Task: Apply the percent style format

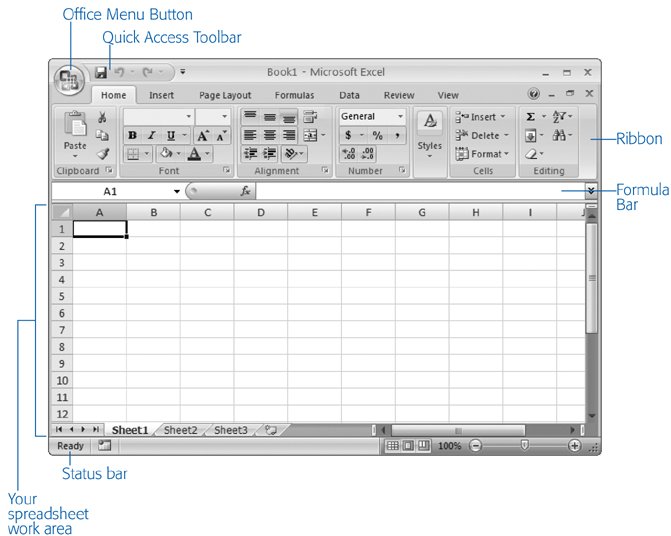Action: tap(378, 135)
